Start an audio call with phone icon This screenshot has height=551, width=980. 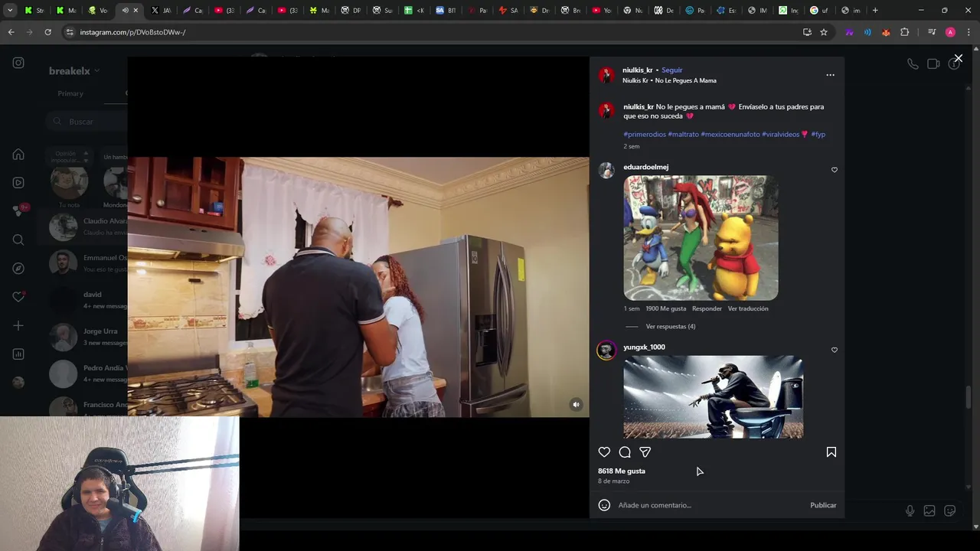click(x=913, y=64)
